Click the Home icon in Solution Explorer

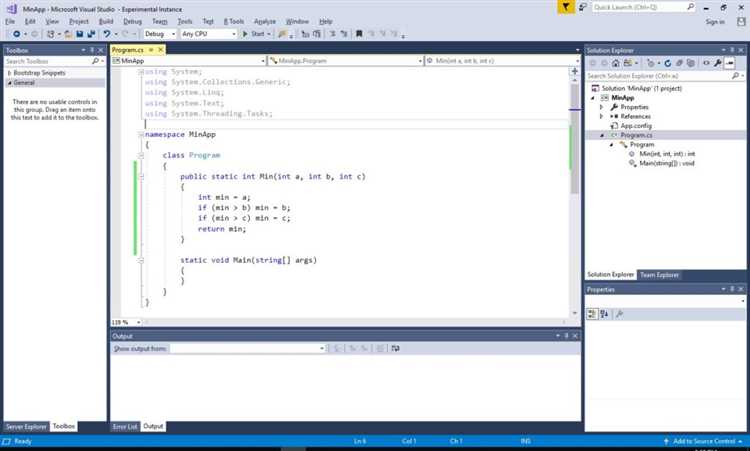click(614, 62)
